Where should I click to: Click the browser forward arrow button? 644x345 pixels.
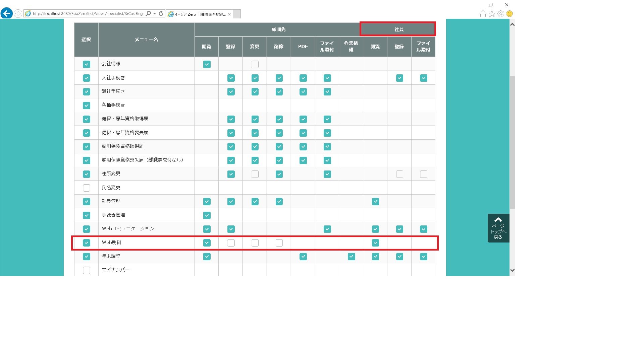click(x=18, y=14)
